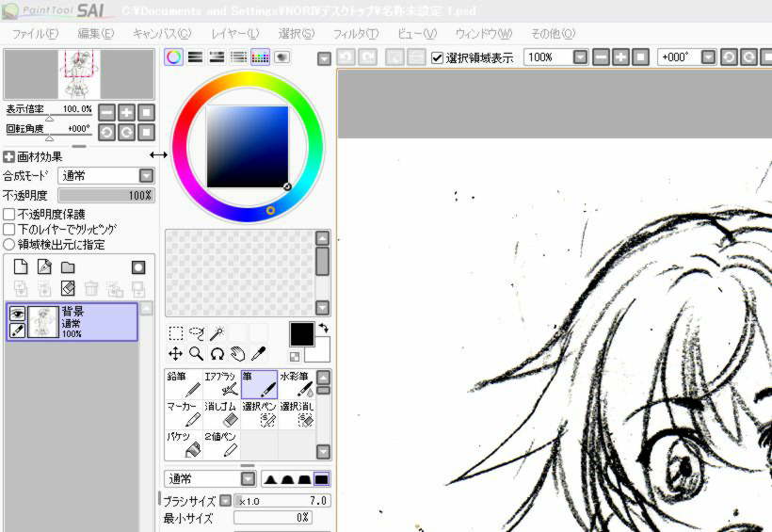
Task: Open the レイヤー menu
Action: (x=235, y=34)
